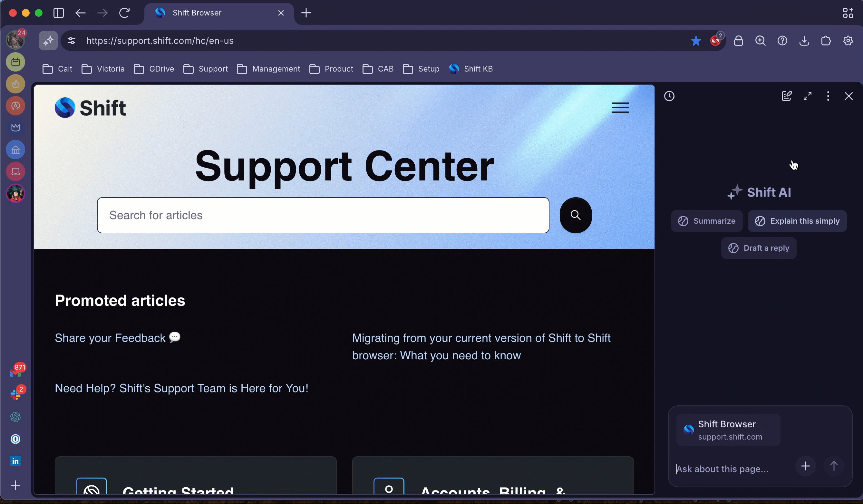
Task: Open the laptop workspace icon in sidebar
Action: (15, 171)
